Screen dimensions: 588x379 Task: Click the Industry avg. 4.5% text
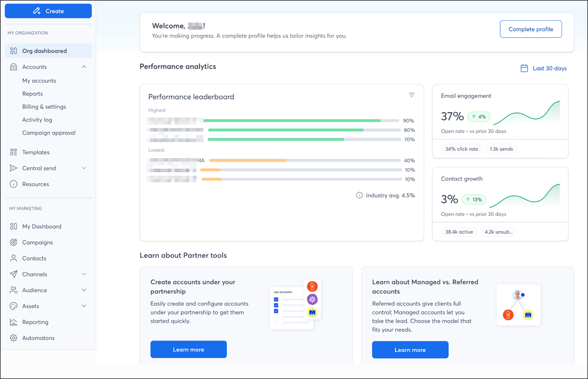click(390, 195)
